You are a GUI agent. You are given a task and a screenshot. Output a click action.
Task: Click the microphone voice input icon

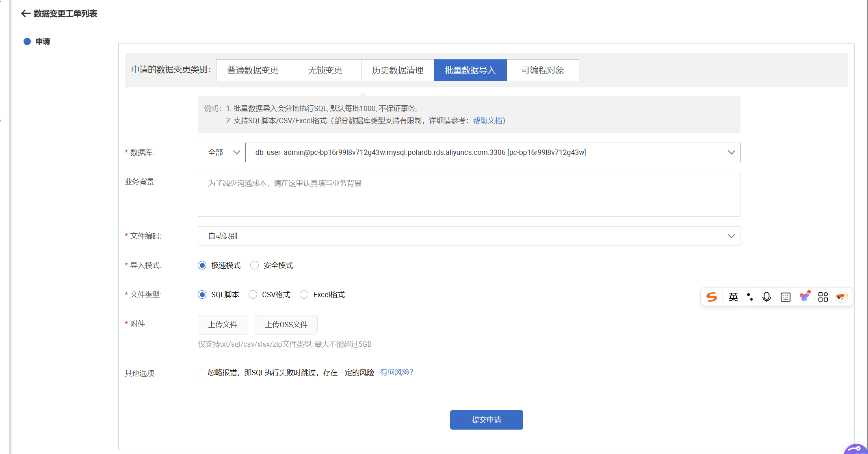pyautogui.click(x=766, y=297)
